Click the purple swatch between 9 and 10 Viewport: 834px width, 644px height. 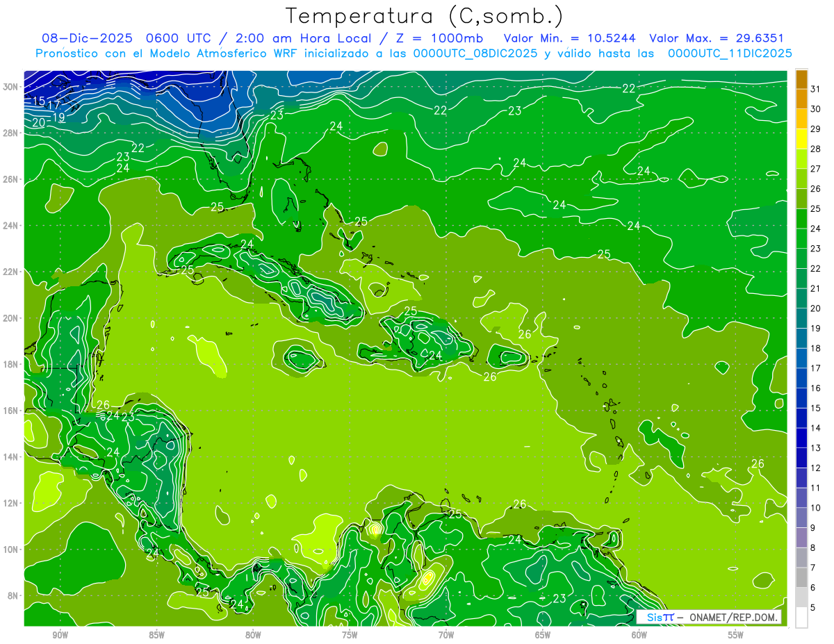(x=801, y=518)
